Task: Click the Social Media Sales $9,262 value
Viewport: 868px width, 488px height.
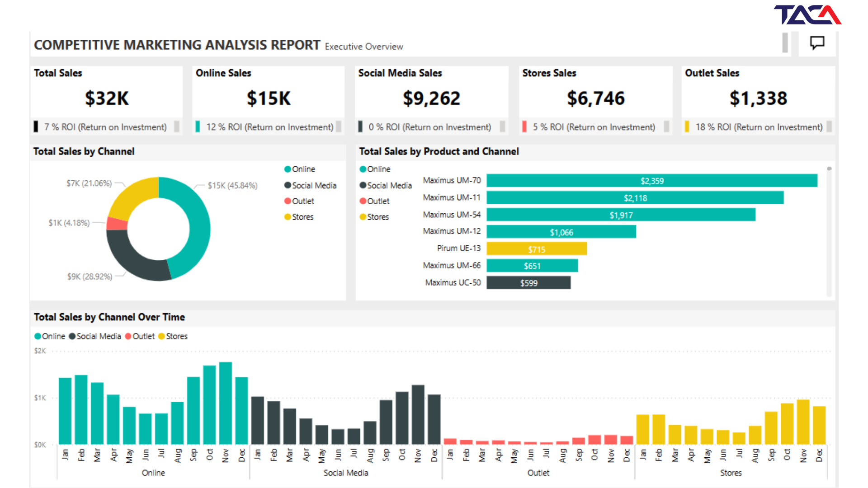Action: (432, 98)
